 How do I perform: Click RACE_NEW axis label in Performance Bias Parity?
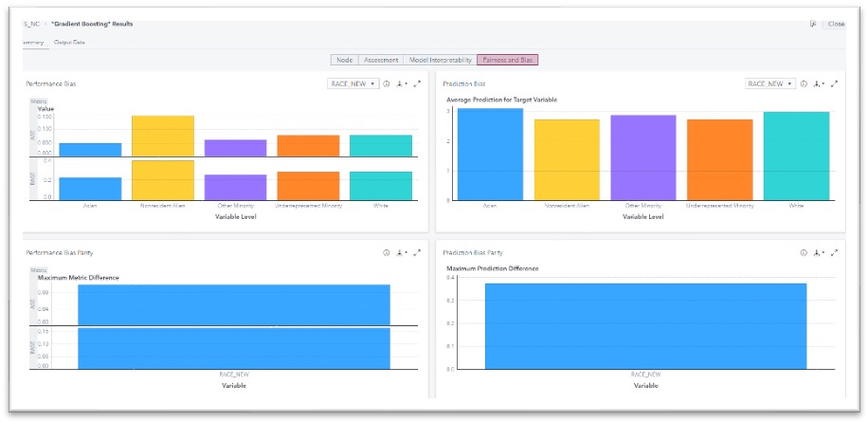point(234,374)
